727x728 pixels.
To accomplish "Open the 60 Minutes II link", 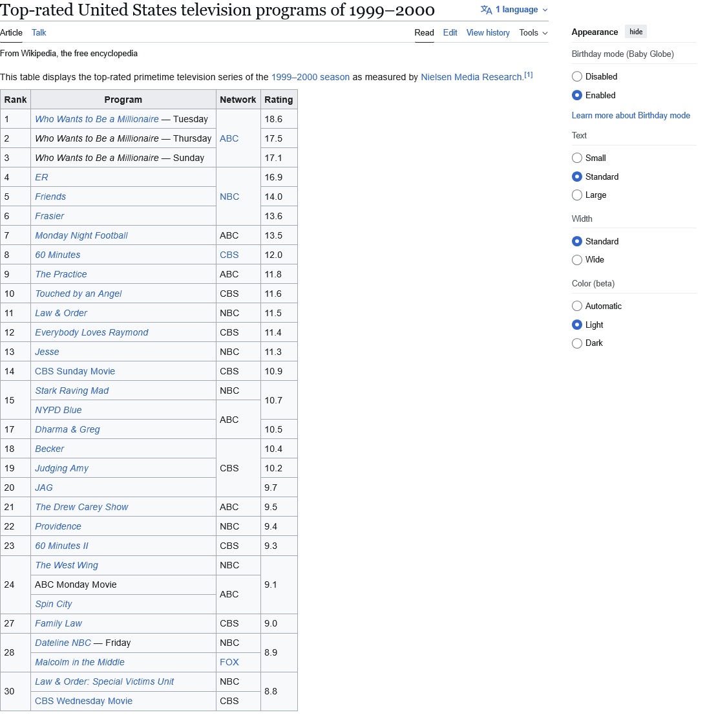I will coord(61,546).
